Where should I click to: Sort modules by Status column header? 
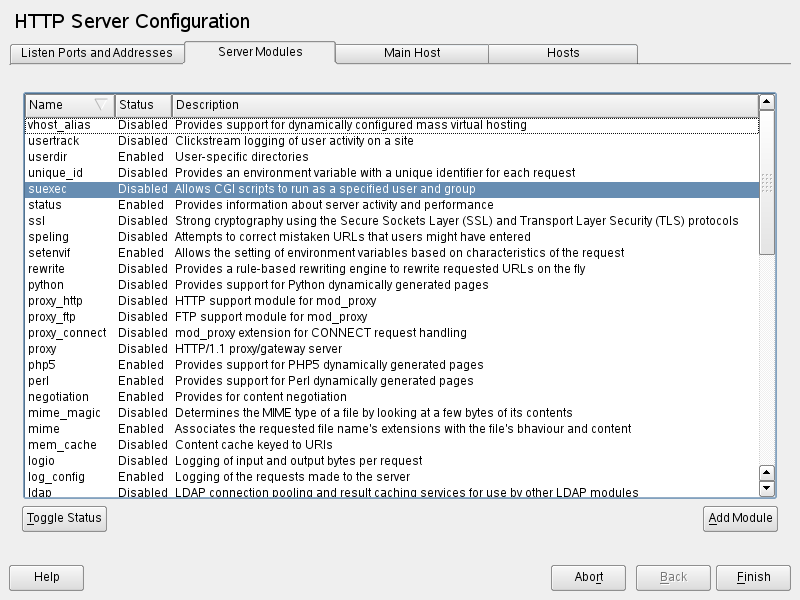[142, 105]
